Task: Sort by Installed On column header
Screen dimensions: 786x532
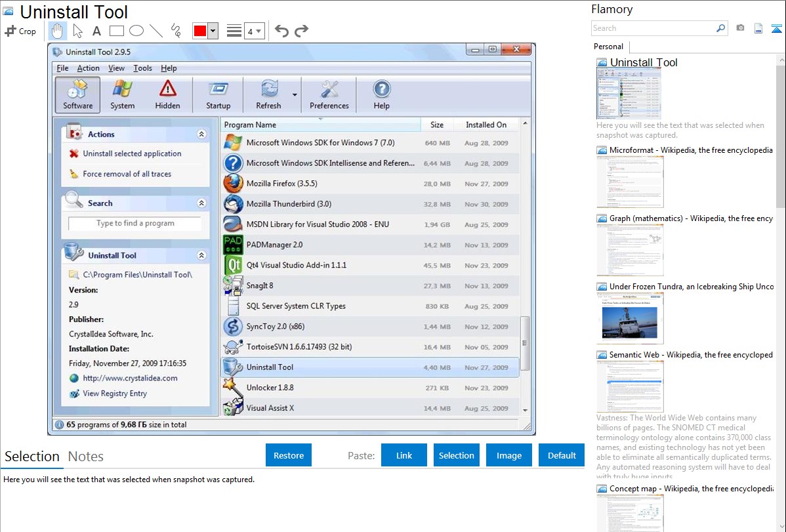Action: pos(486,125)
